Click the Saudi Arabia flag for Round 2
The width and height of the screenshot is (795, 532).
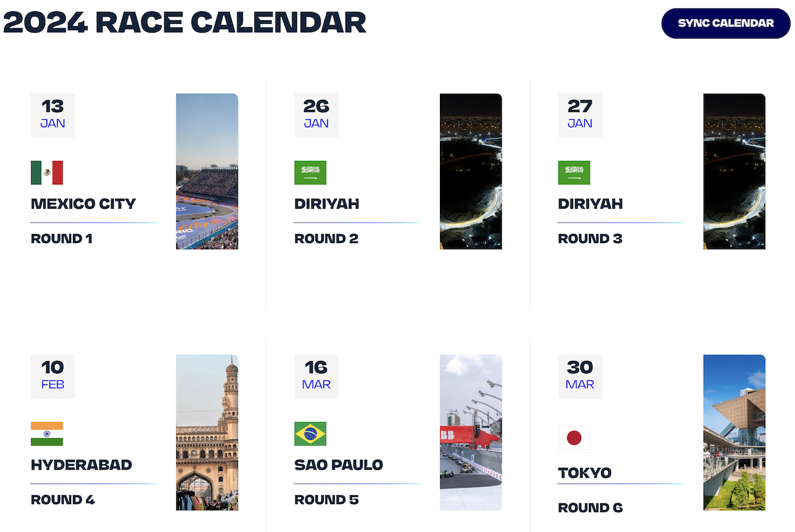tap(311, 173)
